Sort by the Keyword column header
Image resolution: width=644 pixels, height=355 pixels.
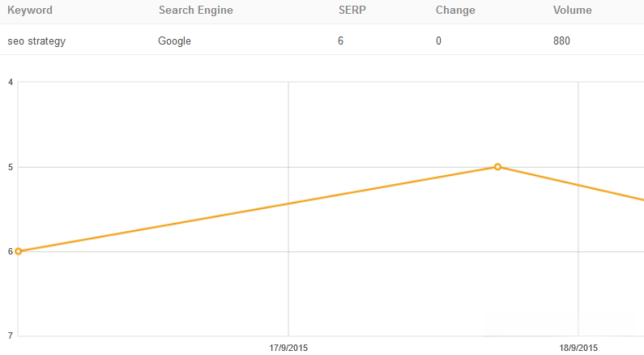[30, 11]
